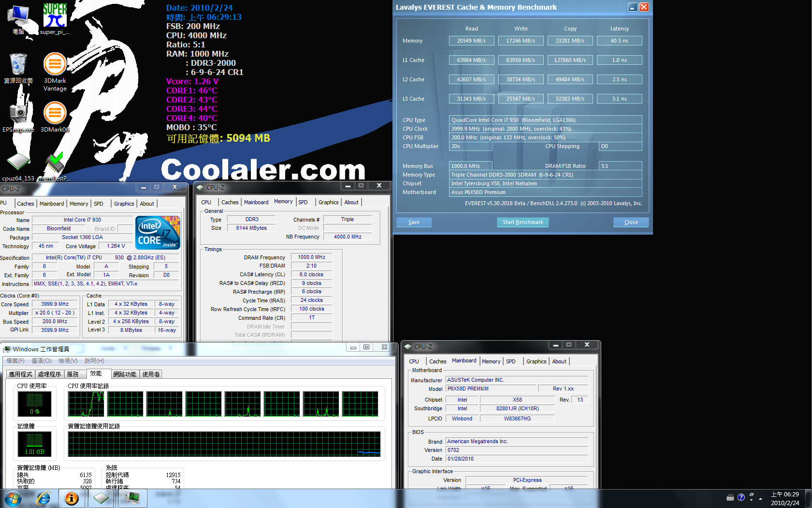Open the 檢視(V) menu in Task Manager
The width and height of the screenshot is (812, 508).
68,361
